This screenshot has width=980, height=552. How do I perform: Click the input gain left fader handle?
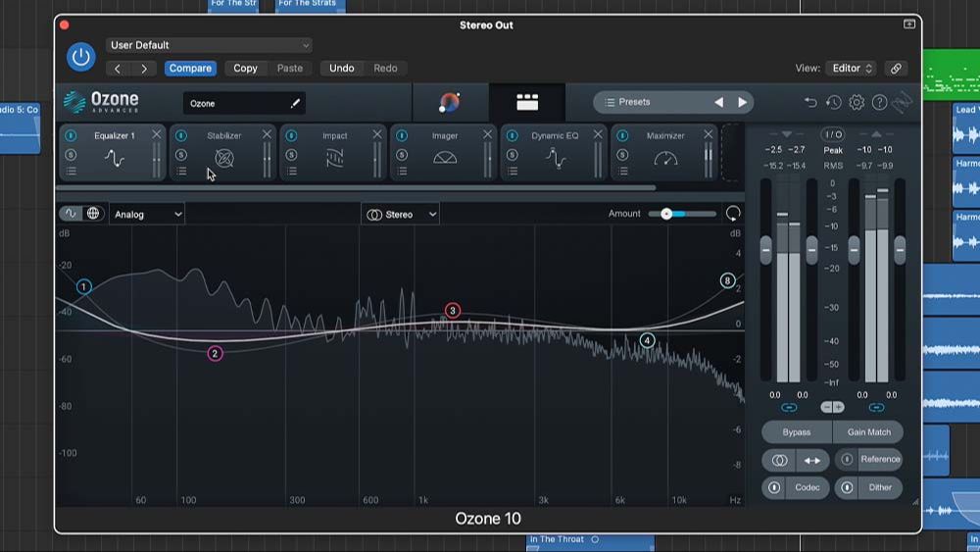[765, 250]
